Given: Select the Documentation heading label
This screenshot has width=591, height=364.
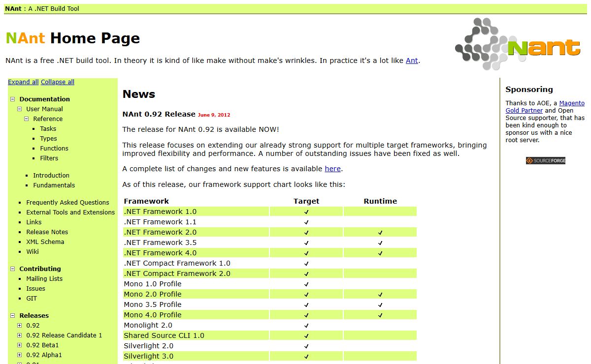Looking at the screenshot, I should pos(45,99).
